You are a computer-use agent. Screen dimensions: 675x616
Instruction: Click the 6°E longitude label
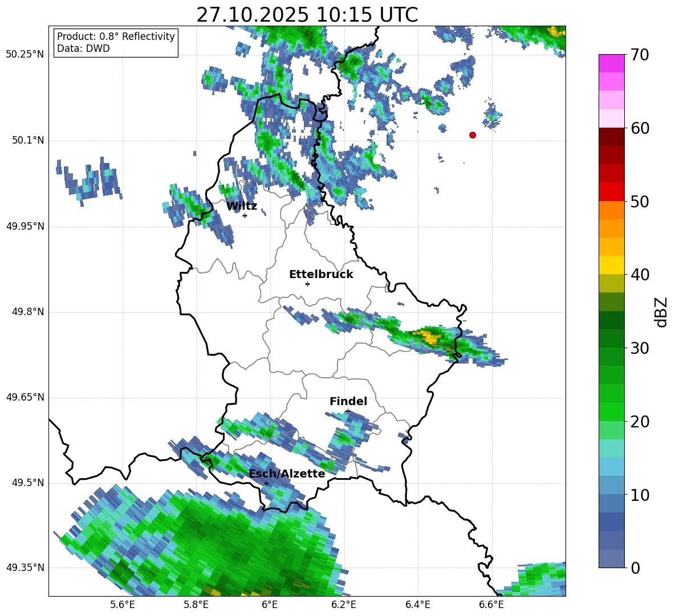point(270,605)
